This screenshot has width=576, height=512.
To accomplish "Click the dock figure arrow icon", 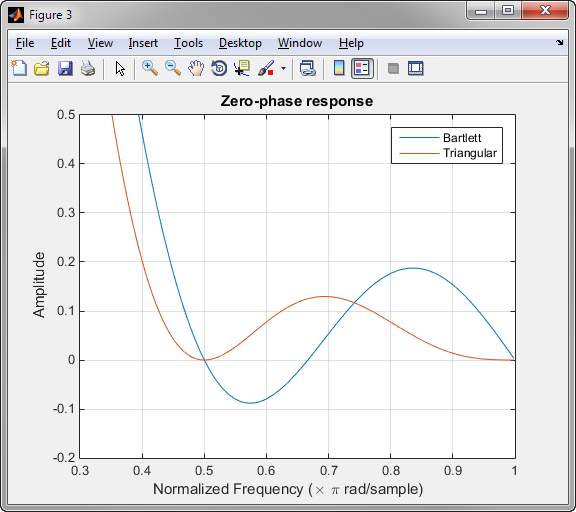I will click(x=559, y=43).
